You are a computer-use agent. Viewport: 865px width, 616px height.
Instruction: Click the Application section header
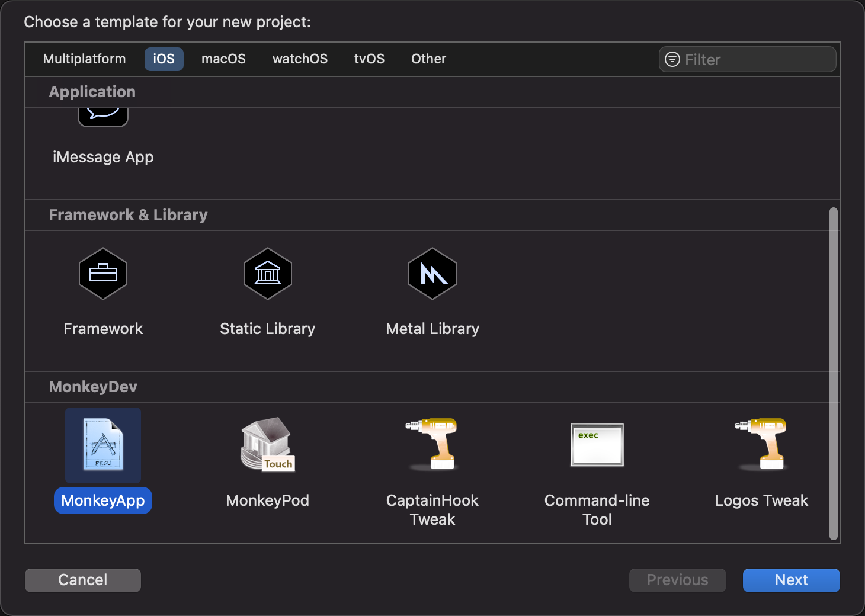(x=92, y=92)
